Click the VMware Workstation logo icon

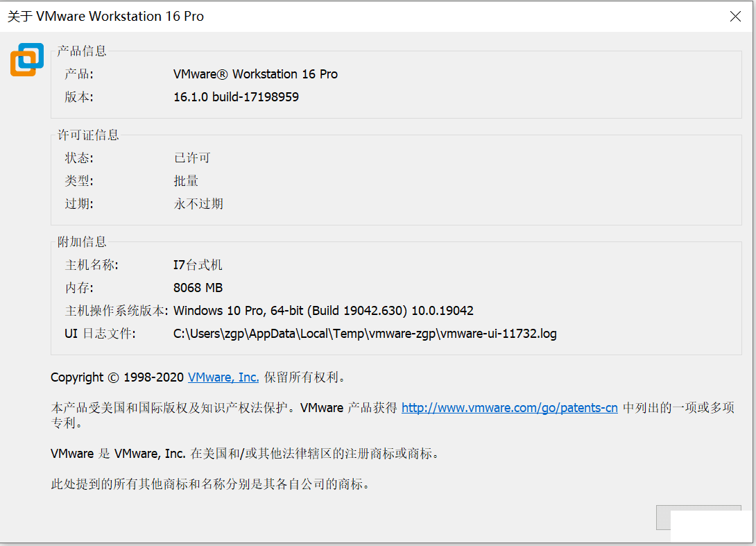tap(27, 60)
